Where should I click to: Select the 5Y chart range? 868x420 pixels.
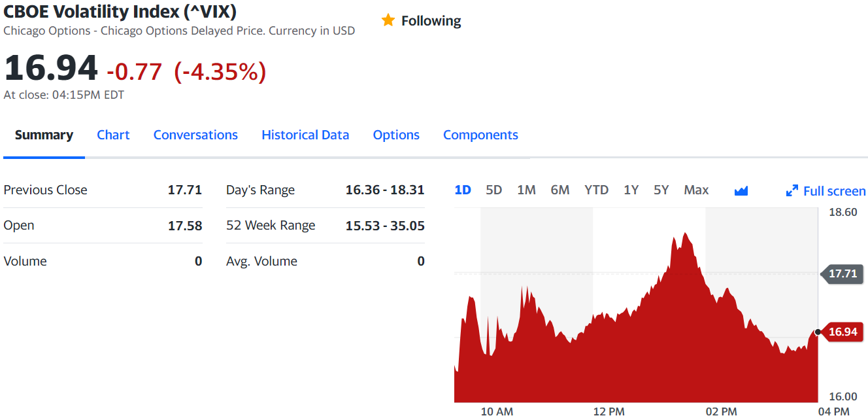click(x=661, y=190)
